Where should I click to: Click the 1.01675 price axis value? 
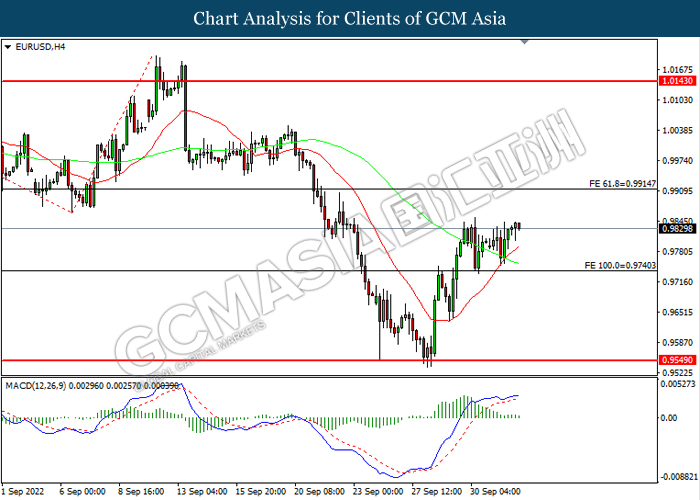coord(678,70)
